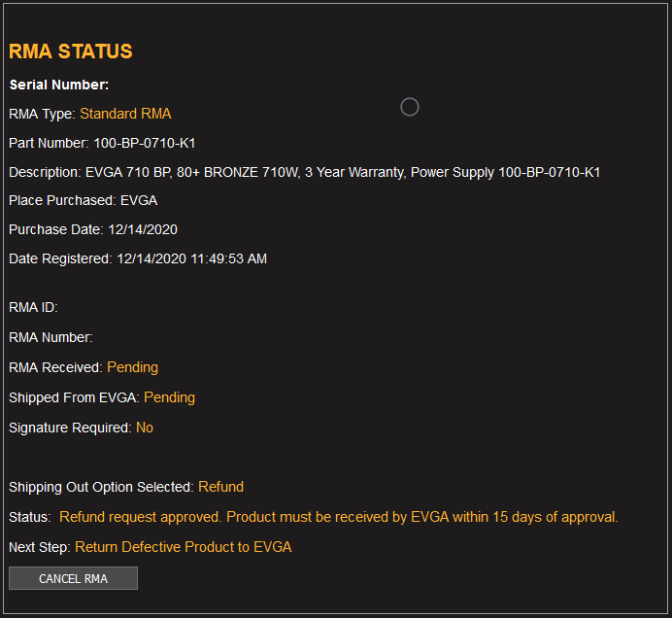
Task: Click the Refund request approved status message
Action: [x=339, y=517]
